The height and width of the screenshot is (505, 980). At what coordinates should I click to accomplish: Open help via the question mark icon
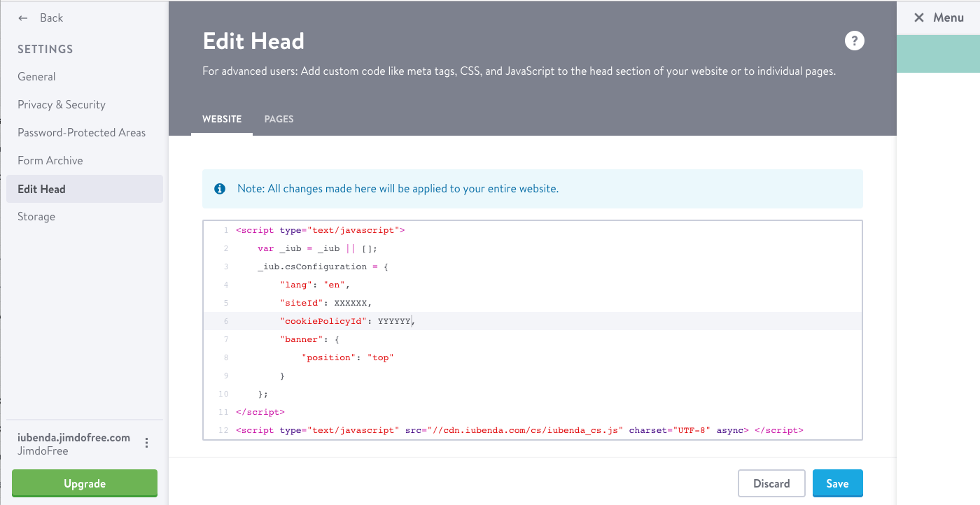coord(855,41)
